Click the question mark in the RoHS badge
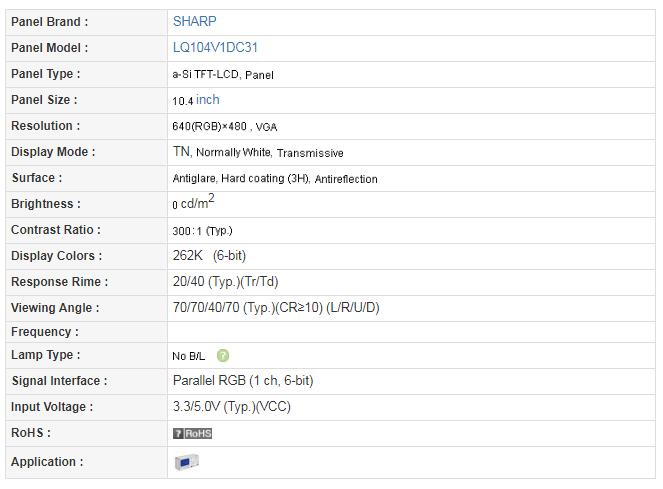Image resolution: width=663 pixels, height=489 pixels. pos(178,433)
